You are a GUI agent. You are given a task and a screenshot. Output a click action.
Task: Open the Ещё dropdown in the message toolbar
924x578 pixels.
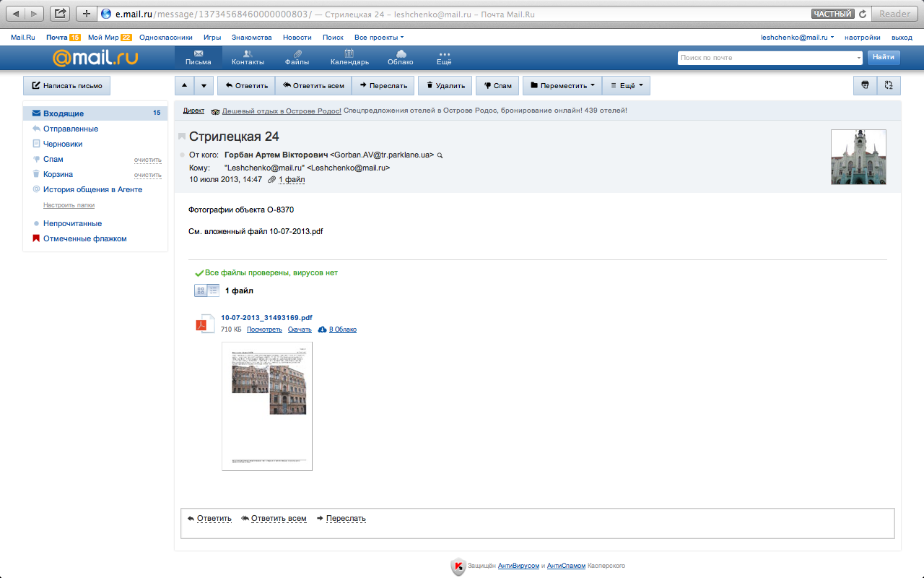[626, 85]
